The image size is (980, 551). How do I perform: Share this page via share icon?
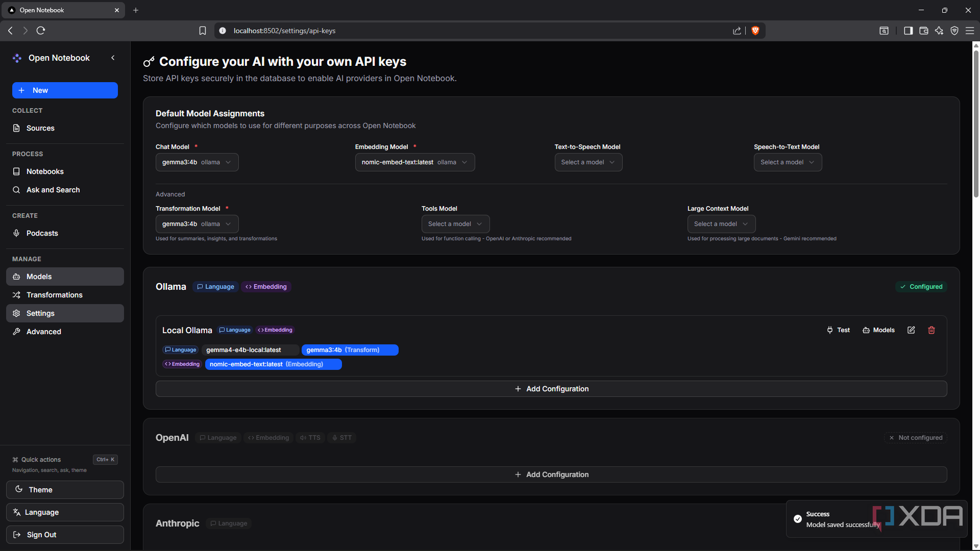(737, 31)
